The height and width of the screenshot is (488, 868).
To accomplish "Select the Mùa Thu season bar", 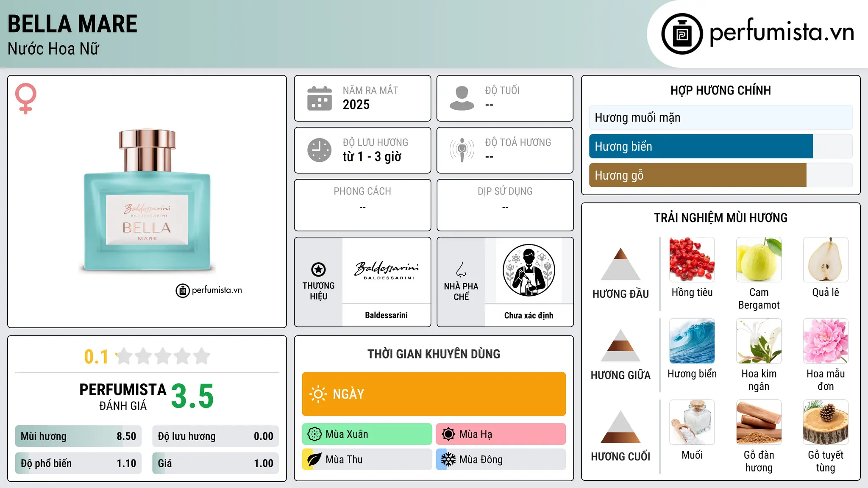I will (x=367, y=460).
